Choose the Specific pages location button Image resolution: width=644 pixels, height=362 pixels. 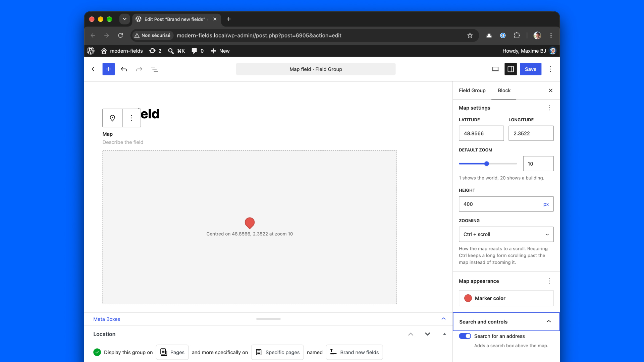click(277, 352)
